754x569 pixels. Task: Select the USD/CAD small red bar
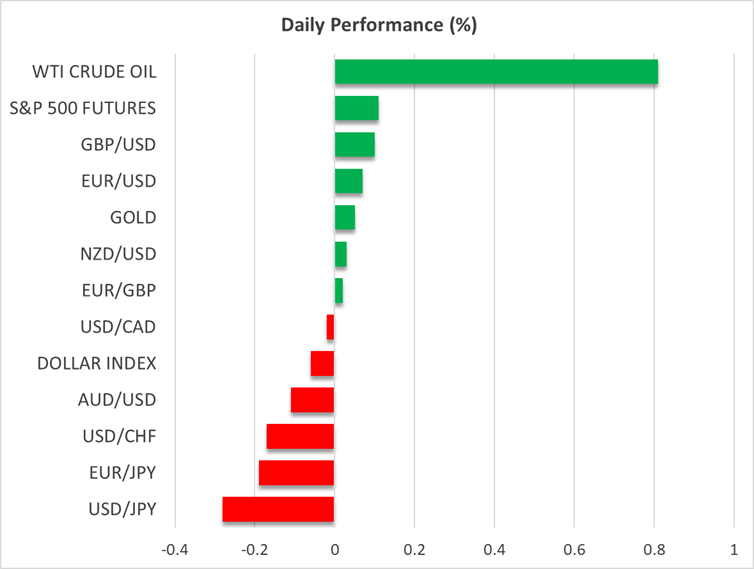(330, 327)
